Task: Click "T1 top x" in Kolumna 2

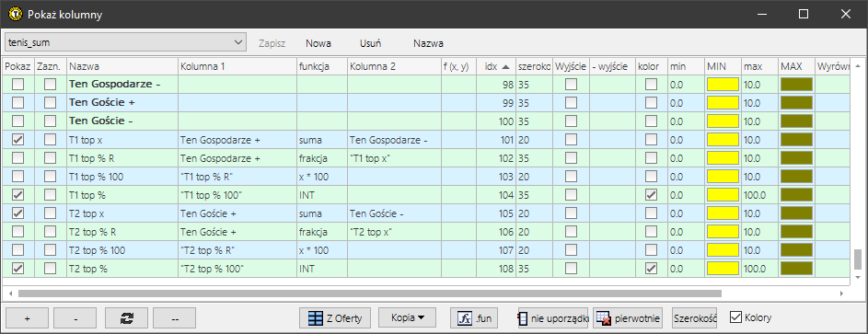Action: click(394, 158)
